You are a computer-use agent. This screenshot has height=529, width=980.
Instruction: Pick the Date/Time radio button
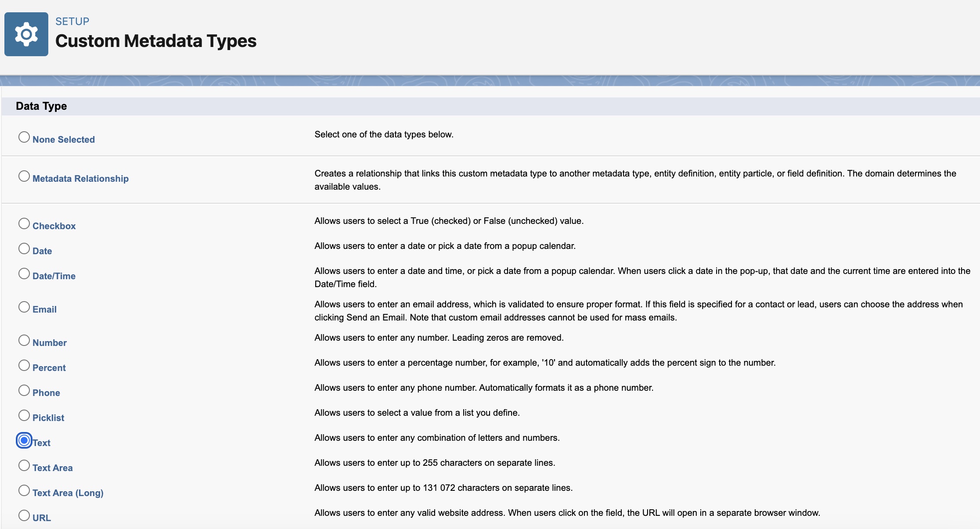pos(24,273)
